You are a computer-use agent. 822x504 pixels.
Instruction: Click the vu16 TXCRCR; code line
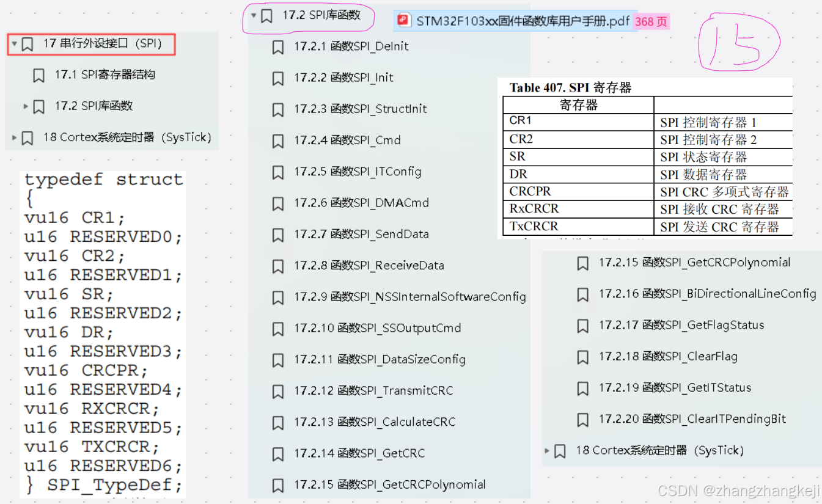pos(92,447)
